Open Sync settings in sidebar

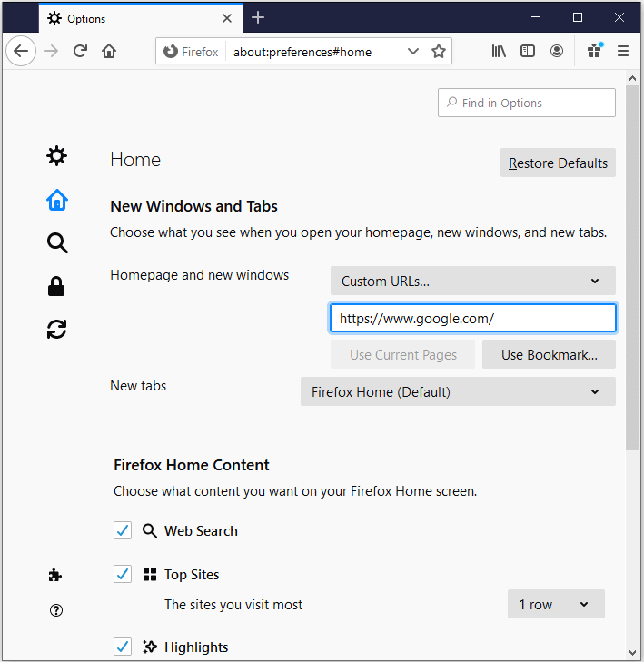click(x=56, y=330)
